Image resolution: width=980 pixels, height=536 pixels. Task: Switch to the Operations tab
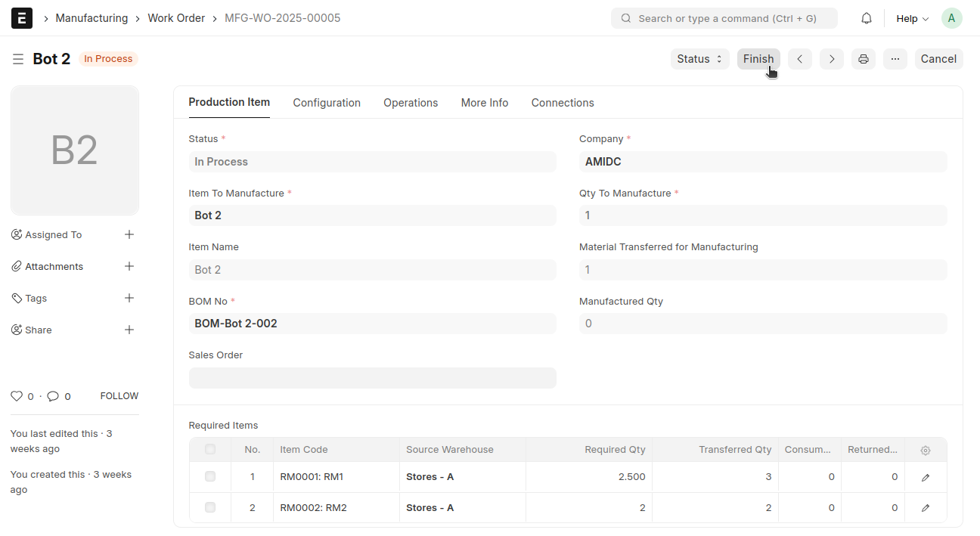[411, 103]
